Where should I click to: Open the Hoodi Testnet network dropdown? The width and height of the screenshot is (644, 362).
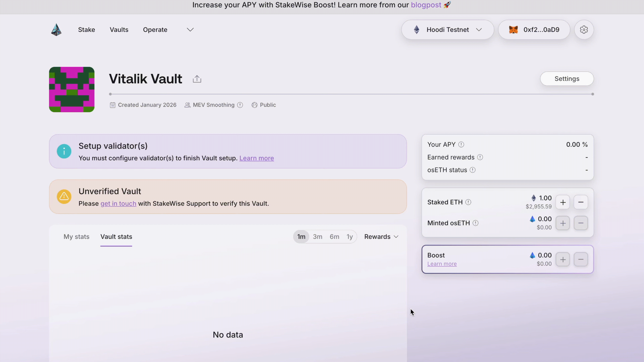click(x=447, y=29)
